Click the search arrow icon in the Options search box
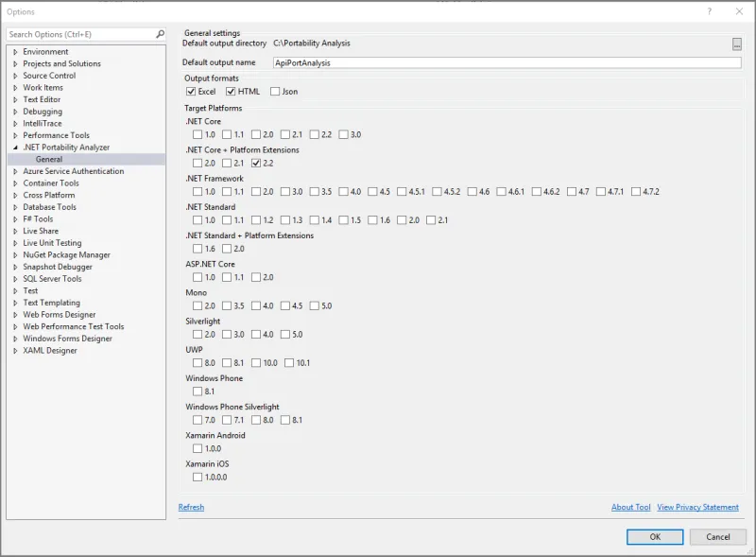The width and height of the screenshot is (756, 557). pos(161,32)
